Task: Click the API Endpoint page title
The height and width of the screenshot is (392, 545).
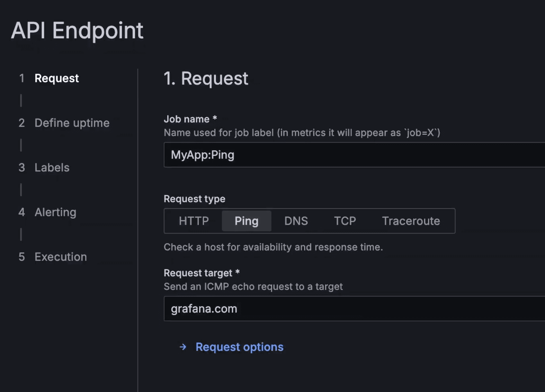Action: (x=77, y=31)
